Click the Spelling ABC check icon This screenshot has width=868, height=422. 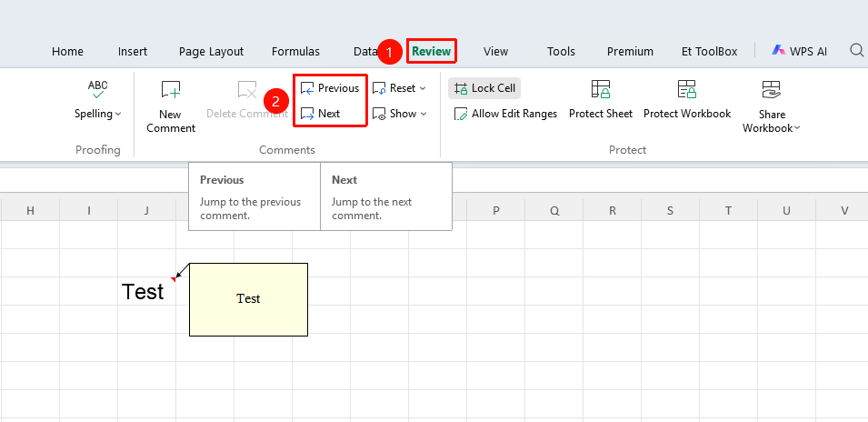98,89
